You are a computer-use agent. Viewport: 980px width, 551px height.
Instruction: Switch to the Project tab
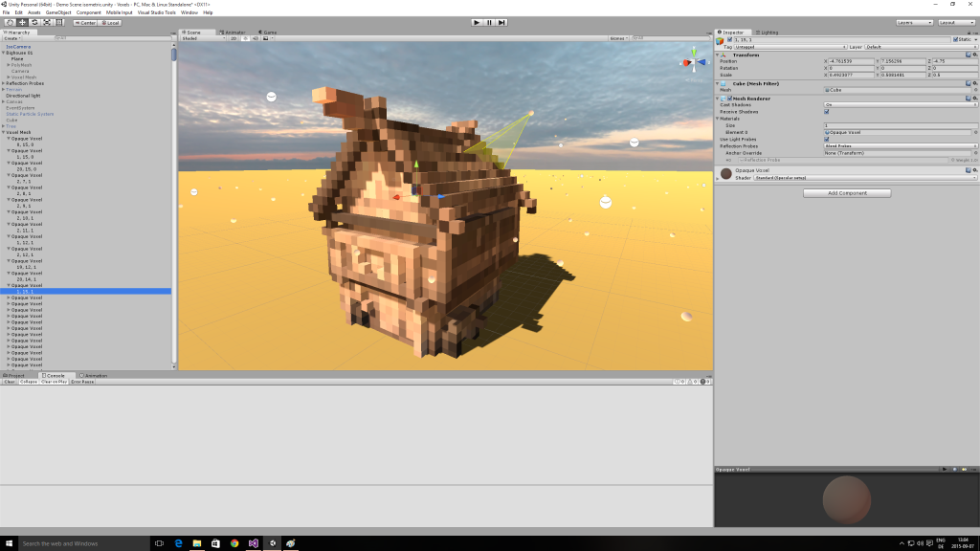[x=14, y=375]
